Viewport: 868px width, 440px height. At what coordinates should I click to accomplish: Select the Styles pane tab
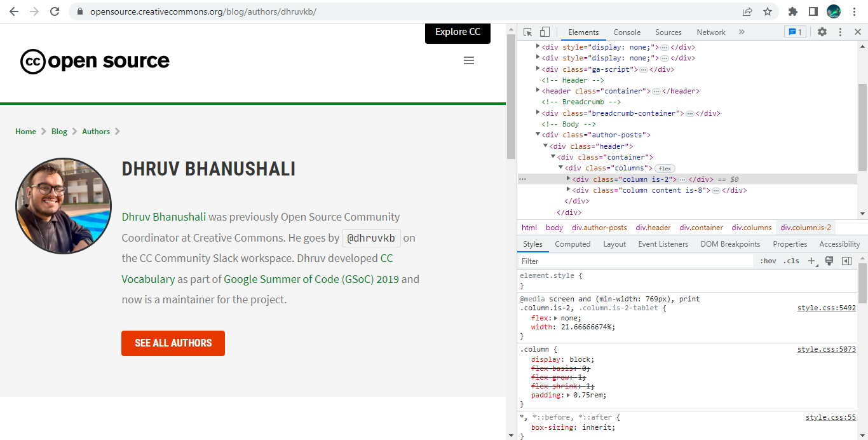pyautogui.click(x=533, y=244)
